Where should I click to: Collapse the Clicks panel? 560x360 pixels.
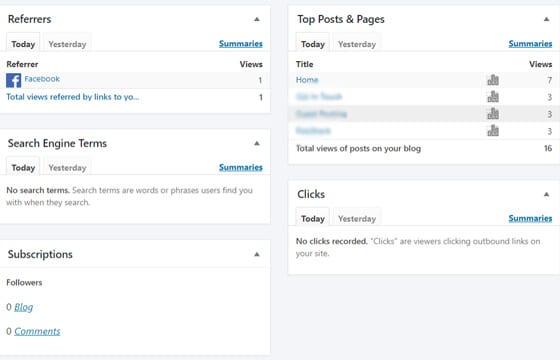[x=546, y=195]
